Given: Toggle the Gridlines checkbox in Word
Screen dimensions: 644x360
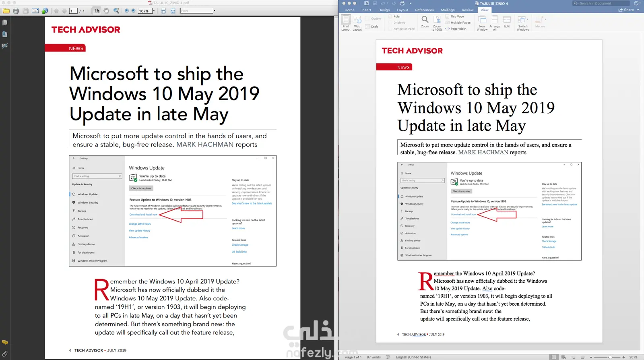Looking at the screenshot, I should (x=390, y=23).
